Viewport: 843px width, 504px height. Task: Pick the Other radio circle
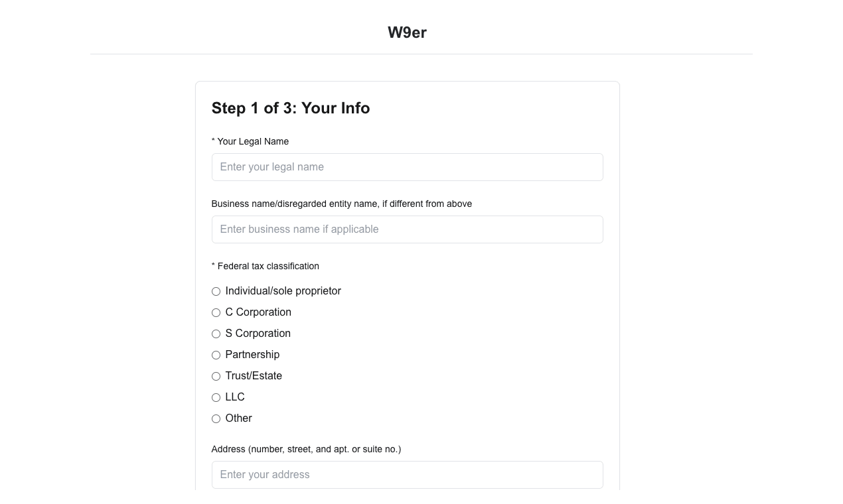(216, 418)
